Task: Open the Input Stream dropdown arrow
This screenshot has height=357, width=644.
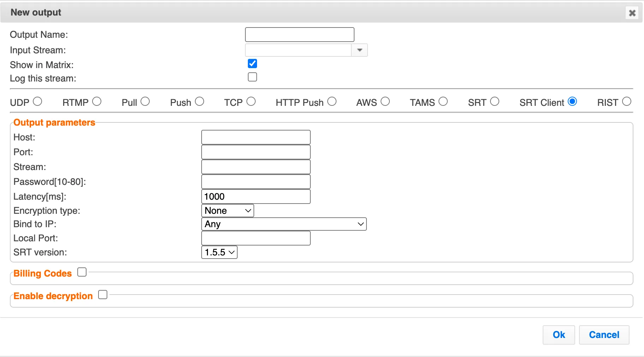Action: point(359,50)
